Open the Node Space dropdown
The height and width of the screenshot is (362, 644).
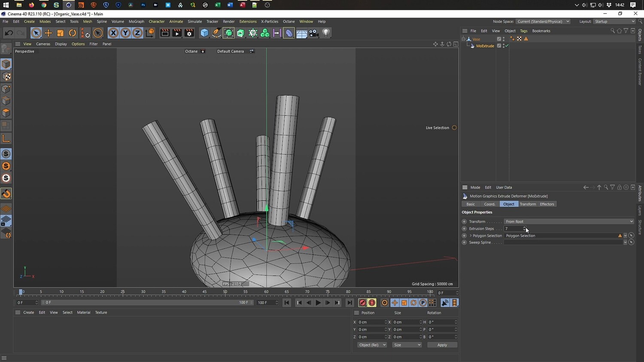click(x=543, y=21)
